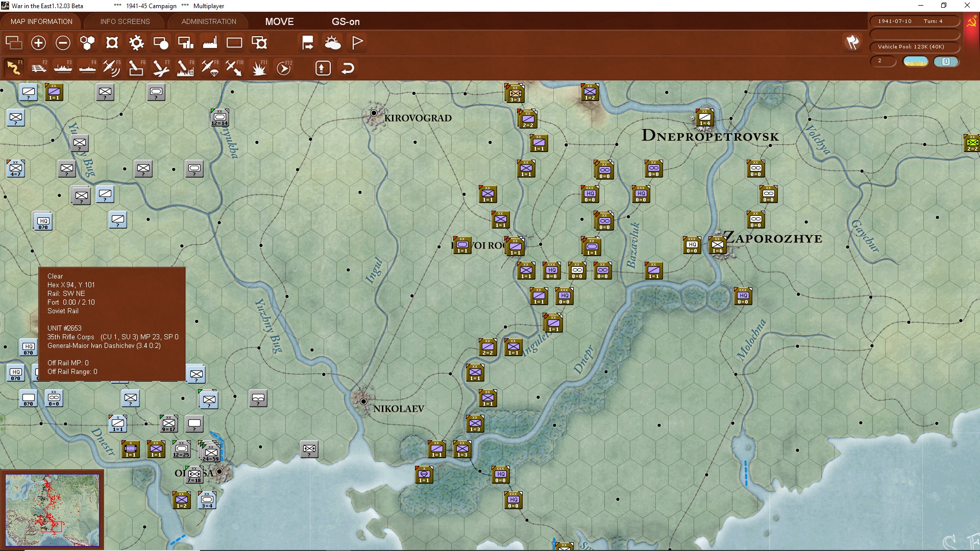The image size is (980, 551).
Task: Click the small field showing 2
Action: tap(883, 61)
